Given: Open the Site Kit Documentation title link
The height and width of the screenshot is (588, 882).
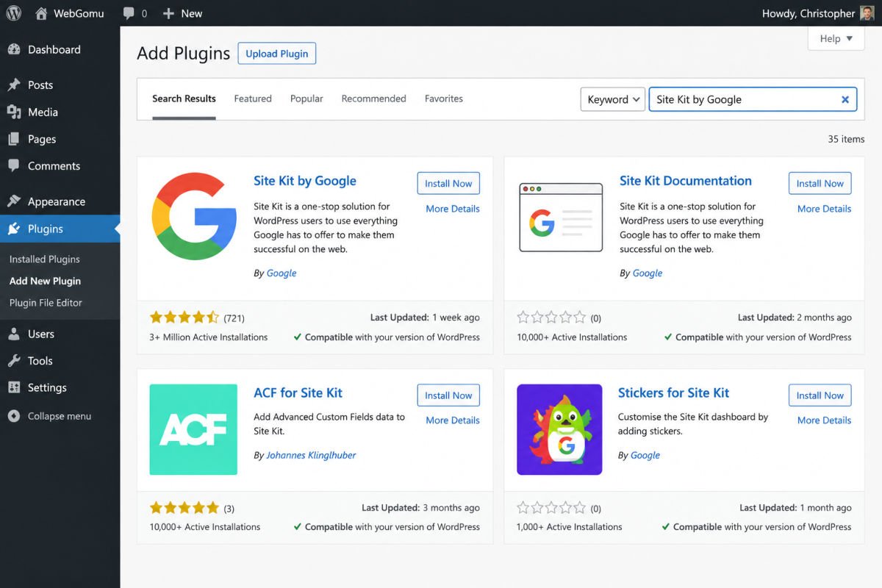Looking at the screenshot, I should click(x=686, y=181).
